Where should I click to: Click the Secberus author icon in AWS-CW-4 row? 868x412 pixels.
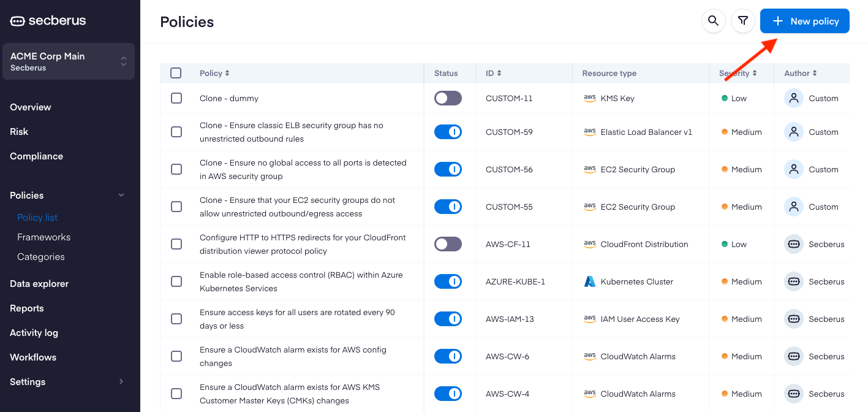click(x=794, y=394)
